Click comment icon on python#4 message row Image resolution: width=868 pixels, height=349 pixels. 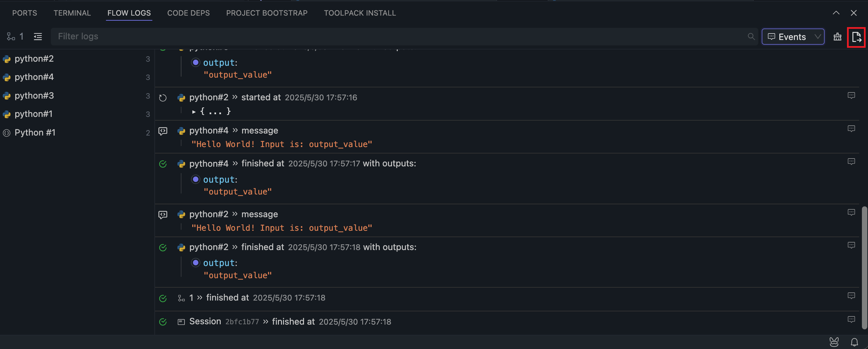coord(851,129)
